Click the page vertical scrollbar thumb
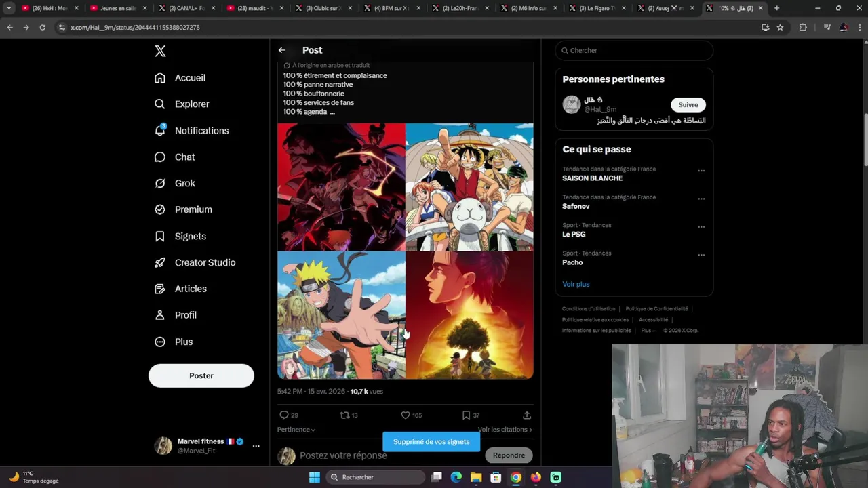Viewport: 868px width, 488px height. 865,139
